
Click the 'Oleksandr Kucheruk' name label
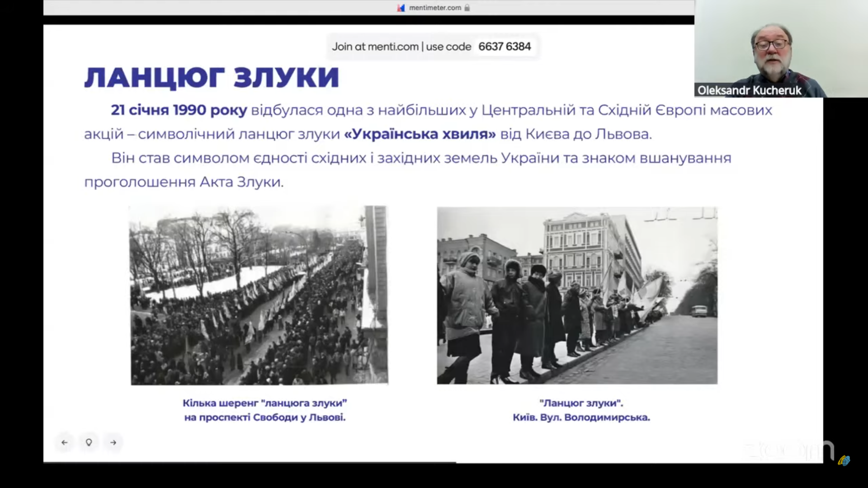click(749, 90)
